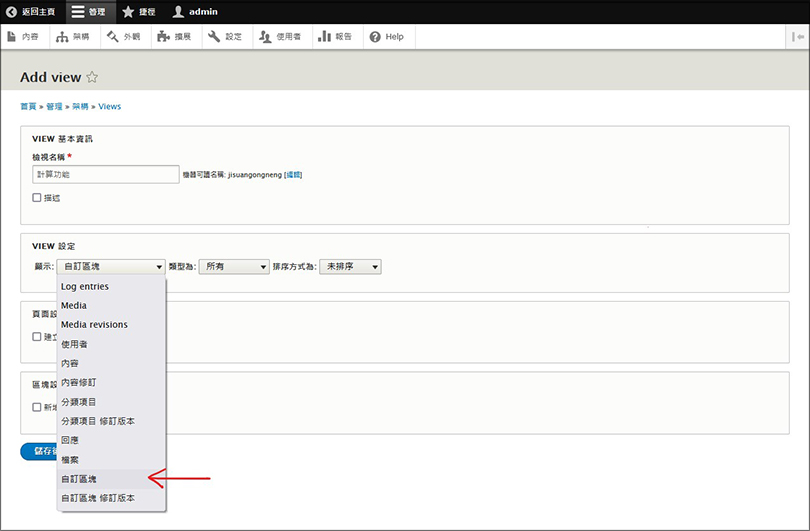
Task: Choose 檔案 from the dropdown list
Action: [x=111, y=460]
